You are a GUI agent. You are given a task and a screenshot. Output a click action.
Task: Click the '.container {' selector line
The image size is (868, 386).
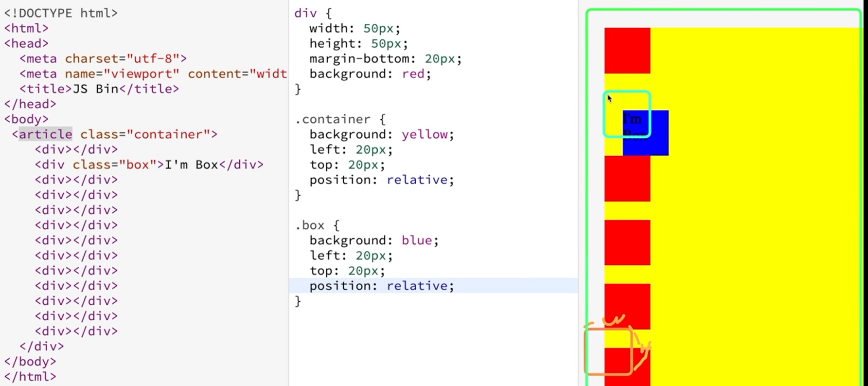pos(340,119)
